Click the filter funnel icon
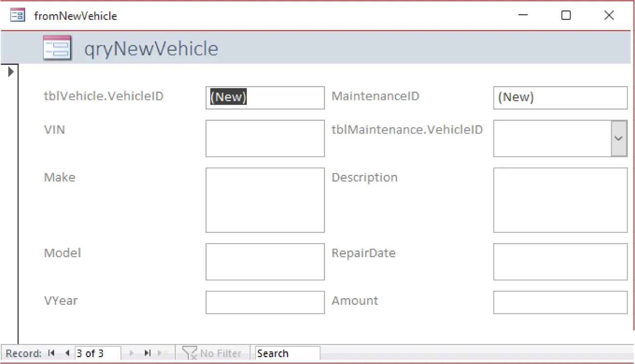The height and width of the screenshot is (364, 635). click(189, 353)
